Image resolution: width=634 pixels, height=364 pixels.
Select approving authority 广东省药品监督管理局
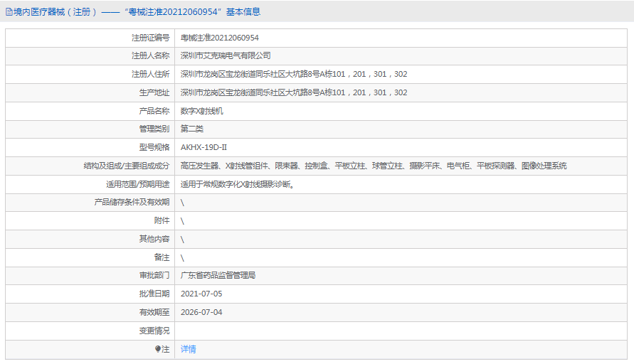tap(218, 276)
